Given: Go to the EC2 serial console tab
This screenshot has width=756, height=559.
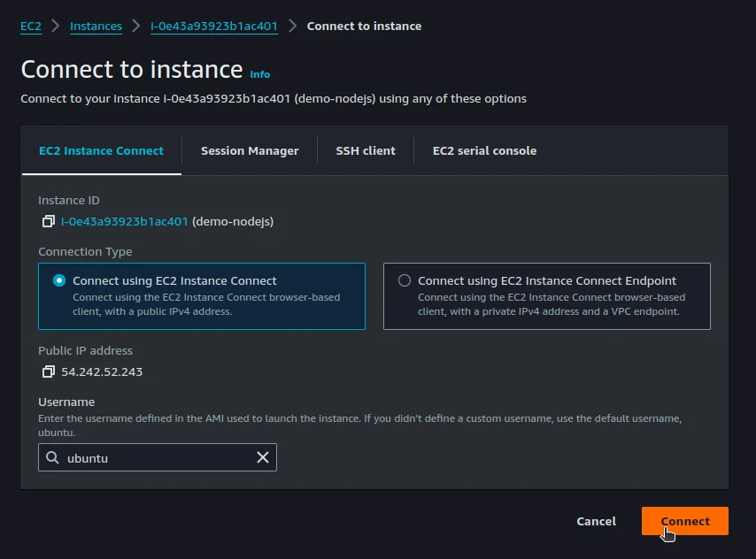Looking at the screenshot, I should coord(484,150).
